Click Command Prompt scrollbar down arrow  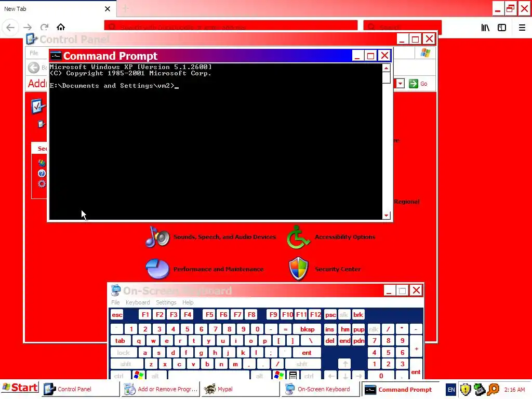coord(386,216)
